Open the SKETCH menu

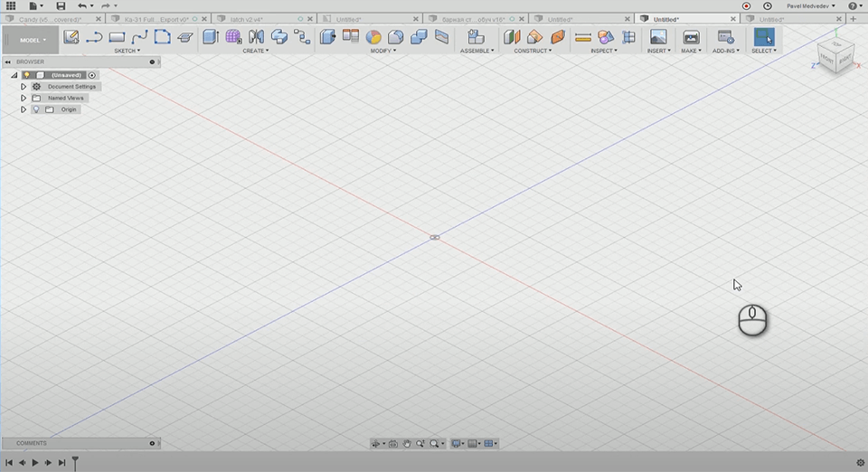point(127,51)
